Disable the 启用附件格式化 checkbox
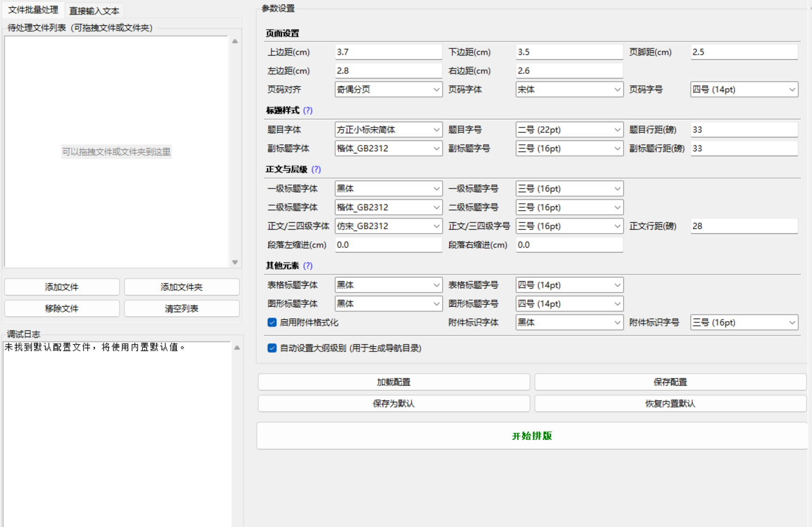The image size is (812, 527). tap(272, 322)
